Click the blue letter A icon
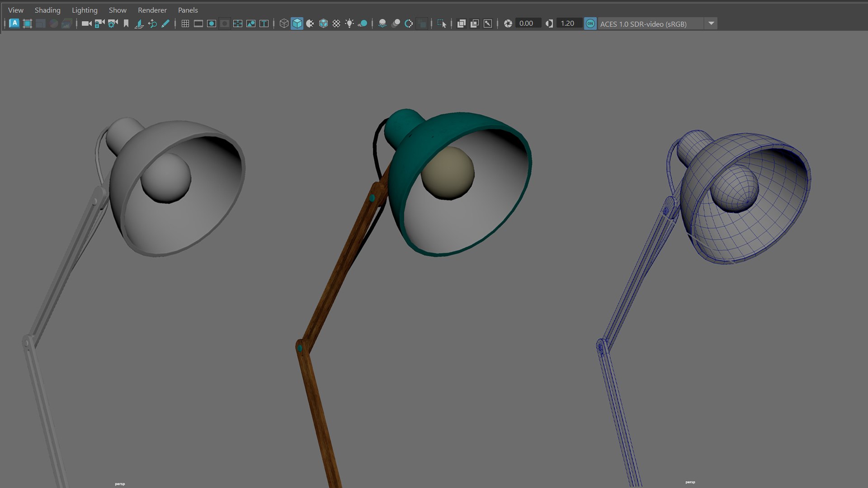 [x=14, y=23]
